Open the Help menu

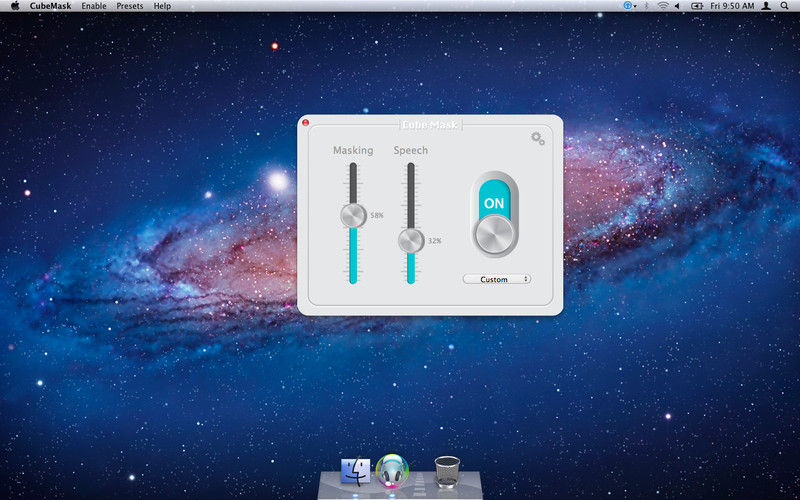click(162, 6)
